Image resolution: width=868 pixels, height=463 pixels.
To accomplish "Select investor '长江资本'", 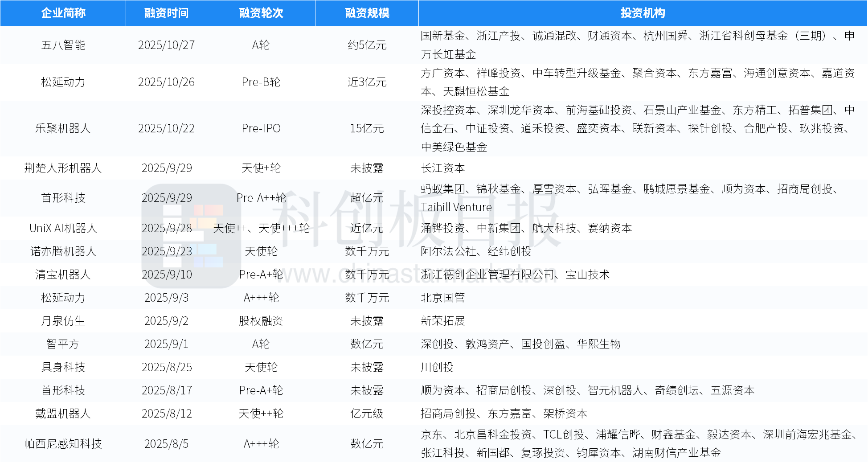I will click(443, 168).
